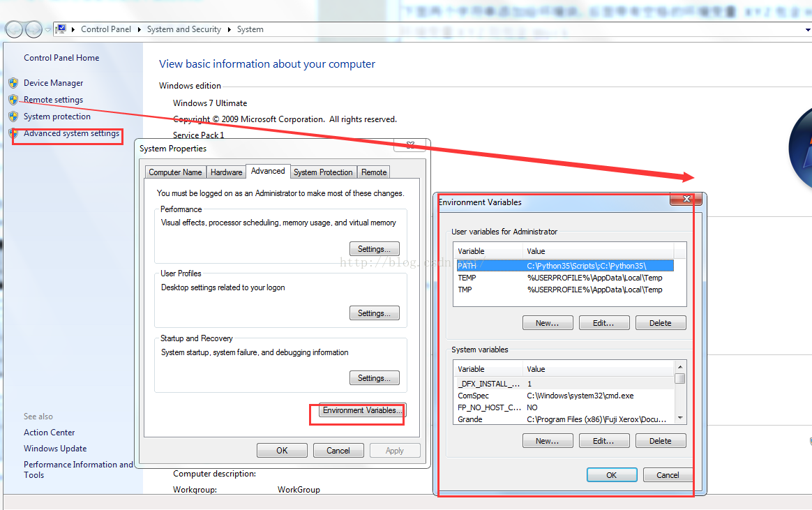The height and width of the screenshot is (510, 812).
Task: Click Edit button under system variables
Action: 604,441
